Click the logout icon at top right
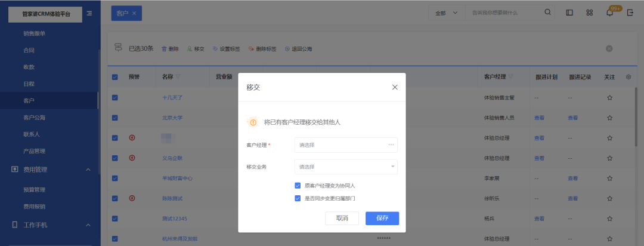The width and height of the screenshot is (644, 246). click(630, 13)
